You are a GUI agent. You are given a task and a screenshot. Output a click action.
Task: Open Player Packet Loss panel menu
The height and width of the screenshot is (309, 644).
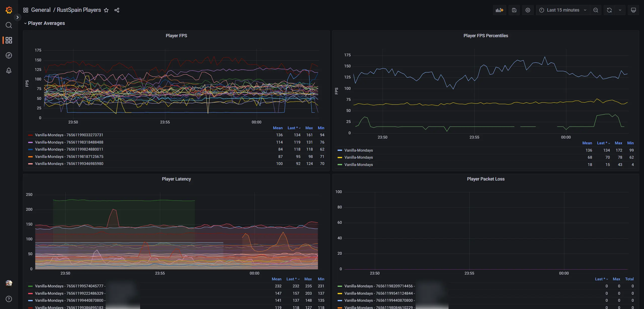click(x=486, y=179)
